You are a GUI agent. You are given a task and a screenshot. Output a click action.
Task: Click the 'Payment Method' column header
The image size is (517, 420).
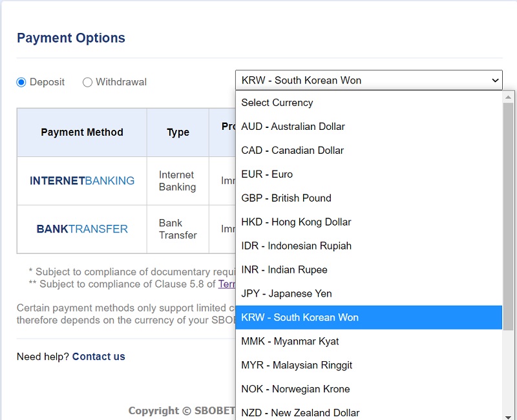click(x=82, y=132)
